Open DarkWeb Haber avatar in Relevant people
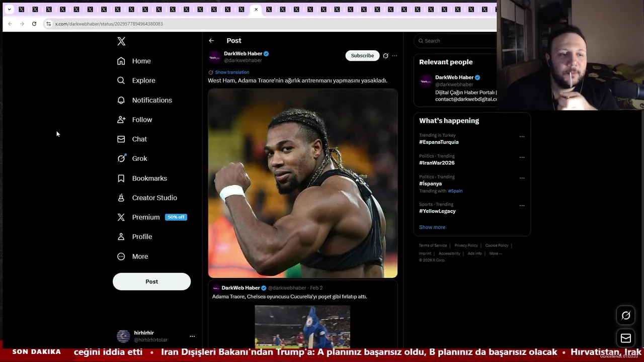644x362 pixels. tap(426, 80)
